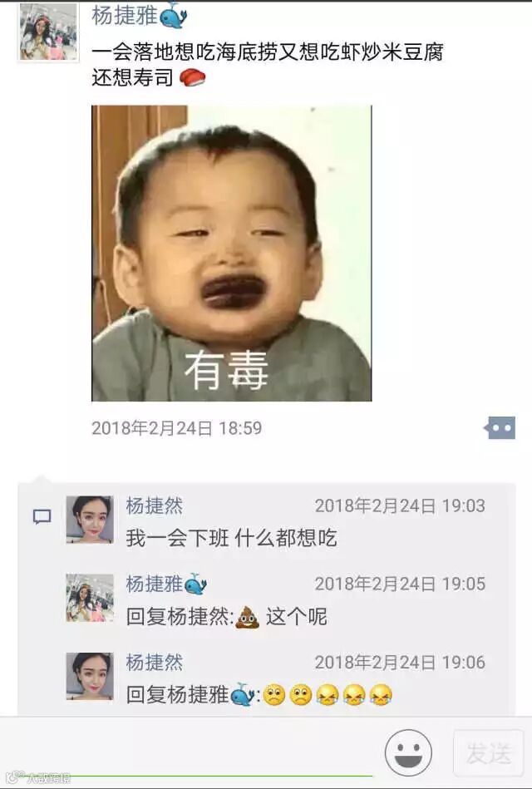Select the comment 我一会下班 什么都想吃
Screen dimensions: 532x789
(x=232, y=539)
